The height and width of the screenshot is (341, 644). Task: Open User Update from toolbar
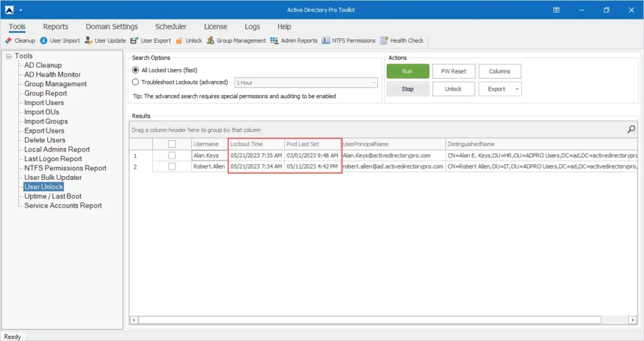106,41
